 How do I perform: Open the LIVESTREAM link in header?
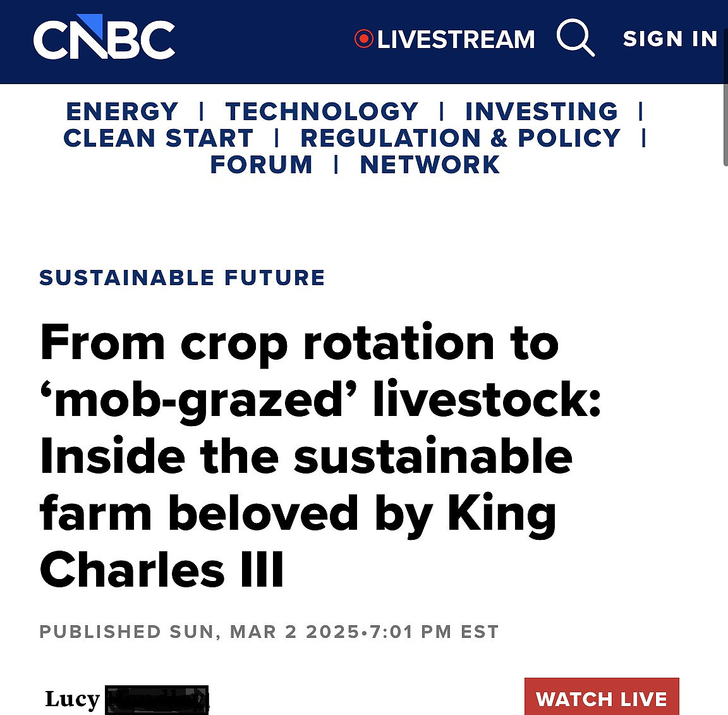pyautogui.click(x=456, y=39)
